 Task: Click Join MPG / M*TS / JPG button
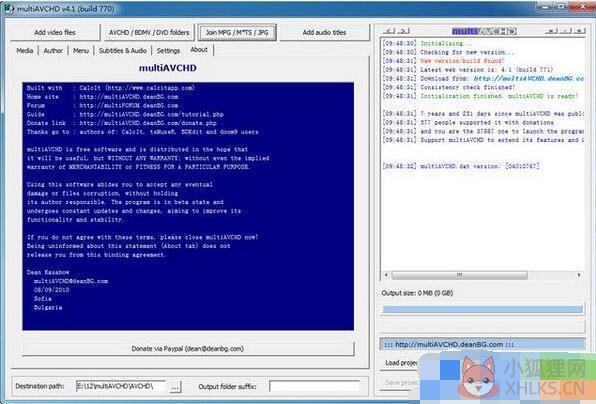click(x=237, y=33)
